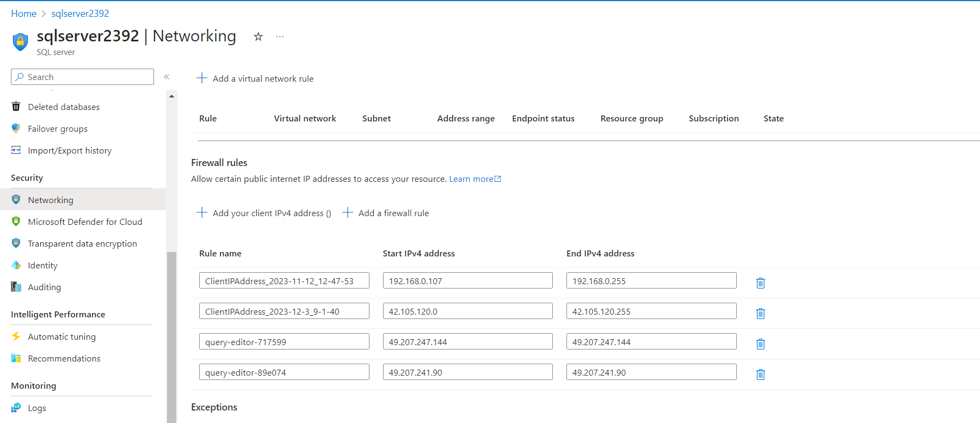Screen dimensions: 980x423
Task: Click the SQL server shield icon
Action: click(x=20, y=42)
